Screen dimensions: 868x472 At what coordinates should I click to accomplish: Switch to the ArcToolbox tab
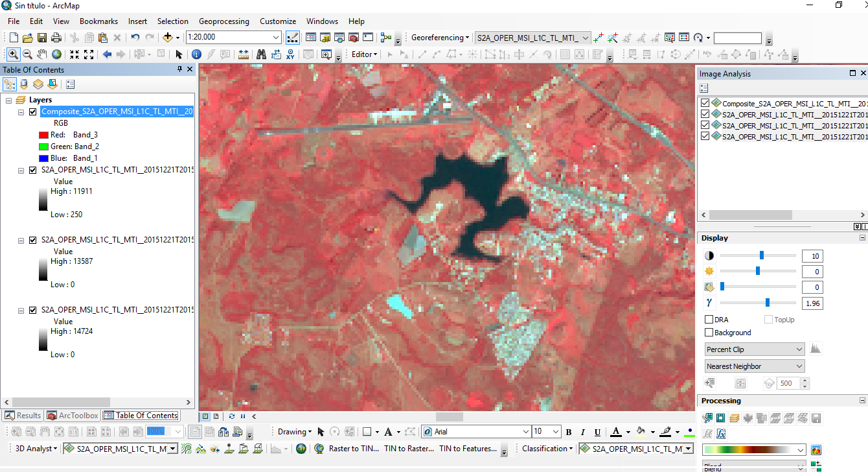tap(72, 415)
